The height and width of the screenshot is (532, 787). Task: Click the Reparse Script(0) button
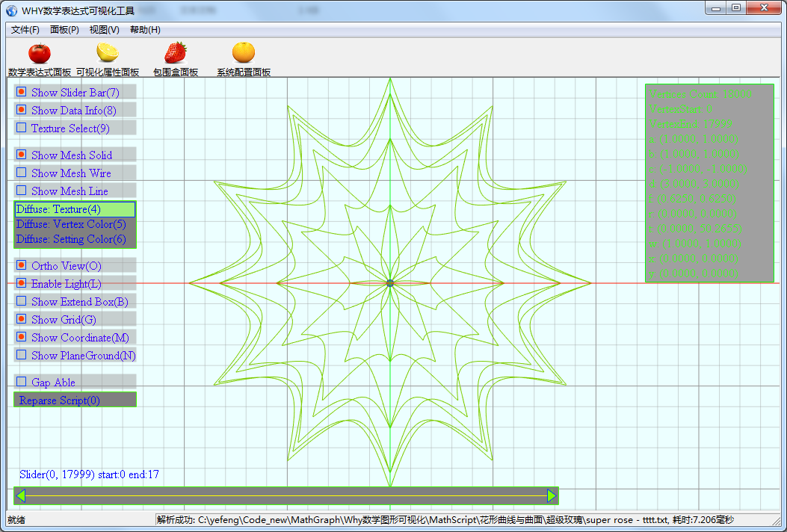pyautogui.click(x=75, y=400)
